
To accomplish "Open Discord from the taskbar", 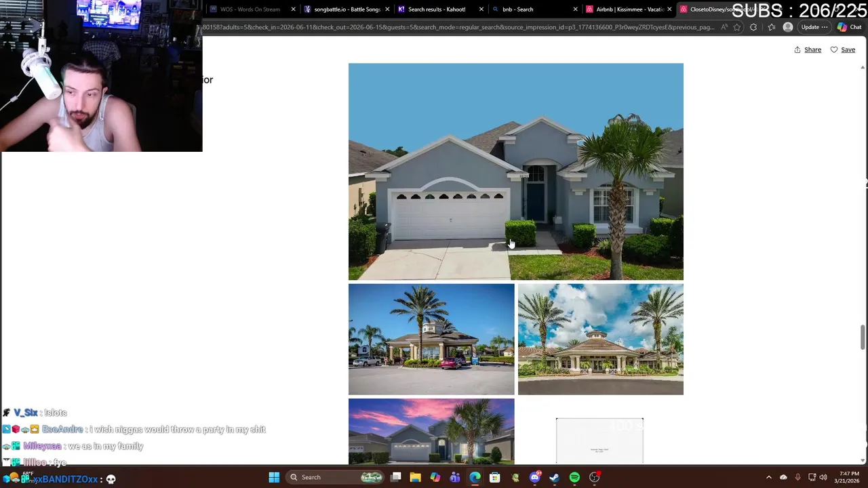I will click(x=535, y=477).
